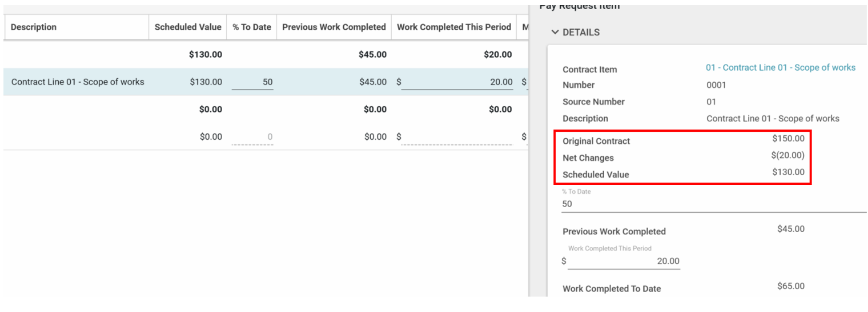Image resolution: width=868 pixels, height=312 pixels.
Task: Click the empty Work Completed input in bottom row
Action: (x=457, y=137)
